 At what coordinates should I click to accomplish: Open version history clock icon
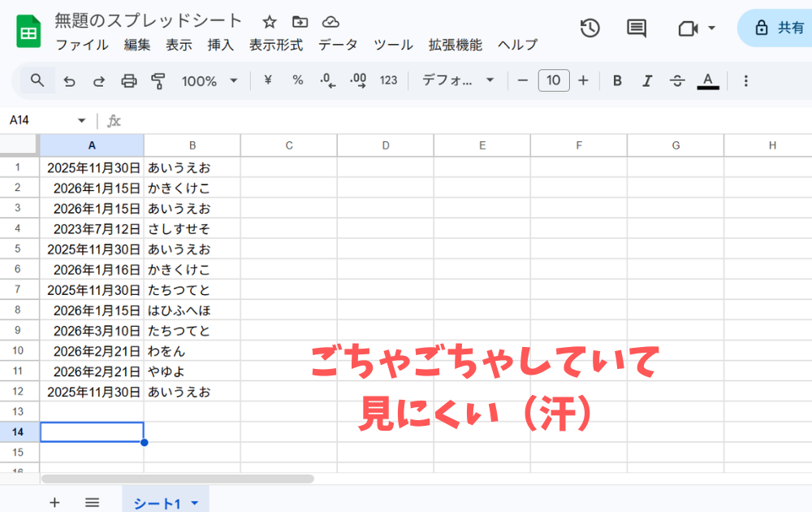(x=590, y=28)
